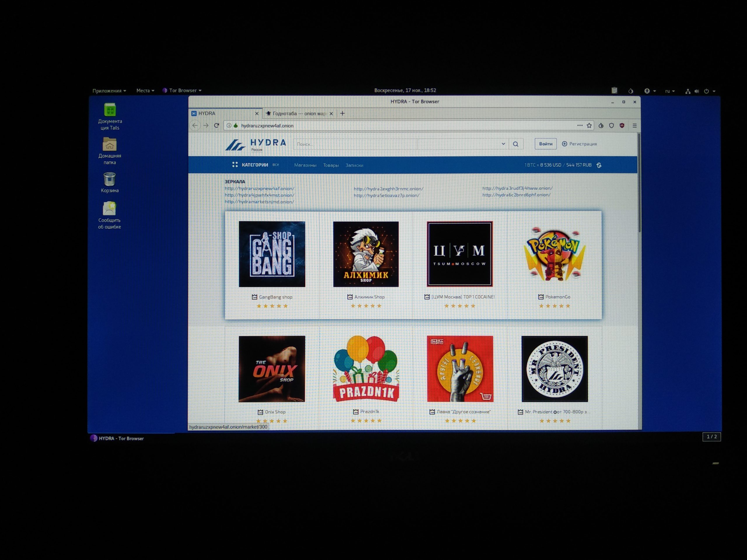This screenshot has width=747, height=560.
Task: Click the Магазины menu item
Action: (x=305, y=165)
